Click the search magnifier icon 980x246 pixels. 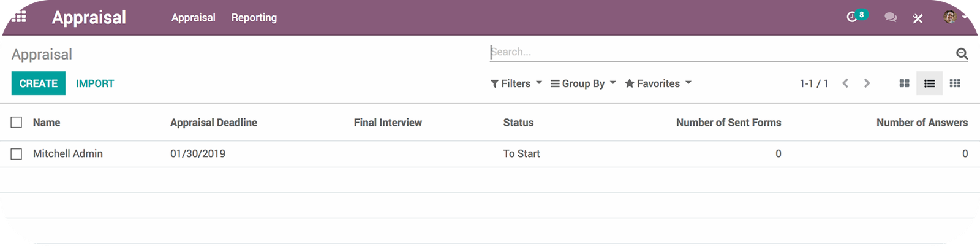pyautogui.click(x=962, y=53)
